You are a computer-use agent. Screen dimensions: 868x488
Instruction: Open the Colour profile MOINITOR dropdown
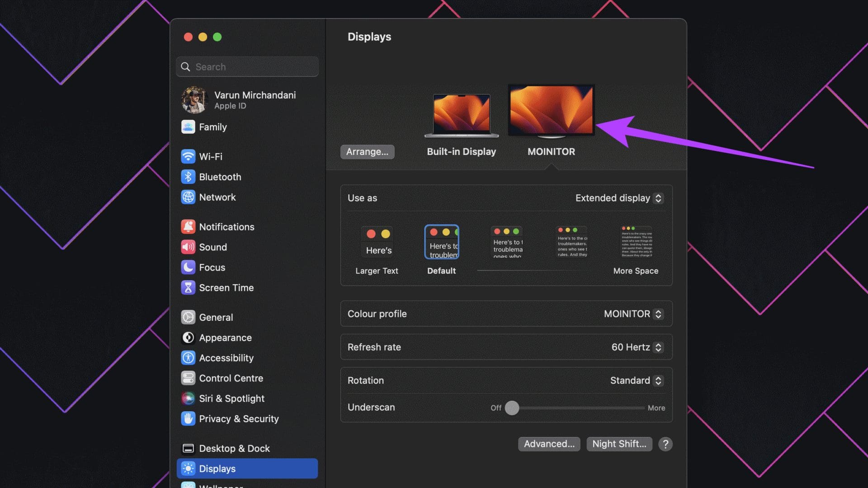click(x=633, y=314)
